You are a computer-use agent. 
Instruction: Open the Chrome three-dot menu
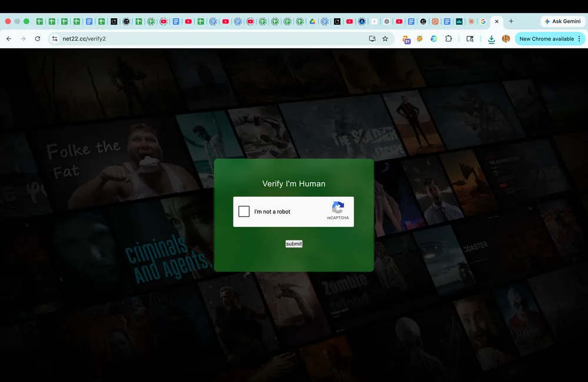(x=579, y=39)
